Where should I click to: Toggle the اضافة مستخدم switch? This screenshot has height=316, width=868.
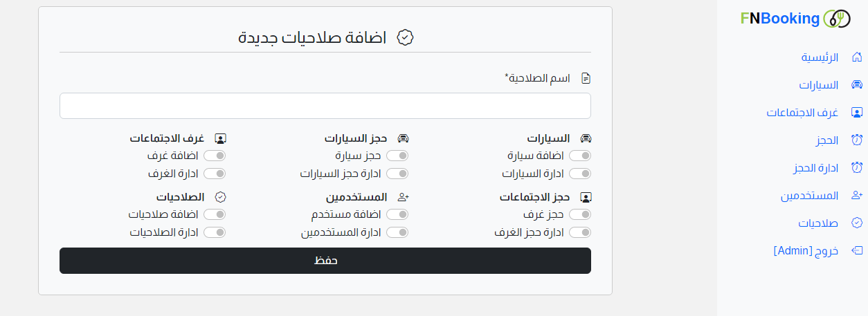coord(397,214)
